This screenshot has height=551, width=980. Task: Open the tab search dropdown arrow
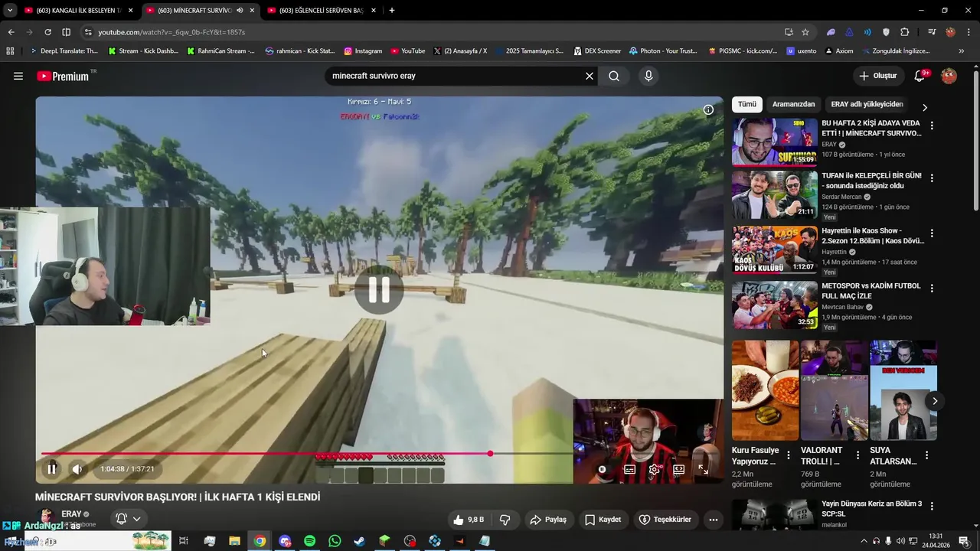(10, 11)
